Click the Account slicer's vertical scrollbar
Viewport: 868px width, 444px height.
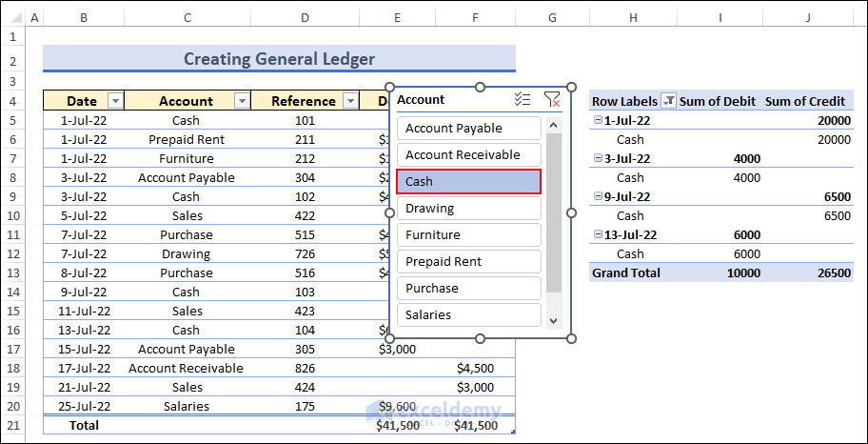coord(554,214)
